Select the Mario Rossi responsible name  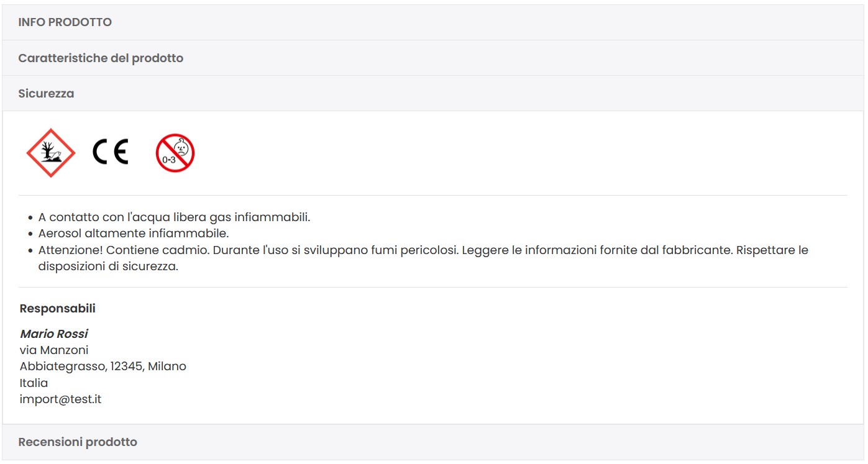[54, 334]
